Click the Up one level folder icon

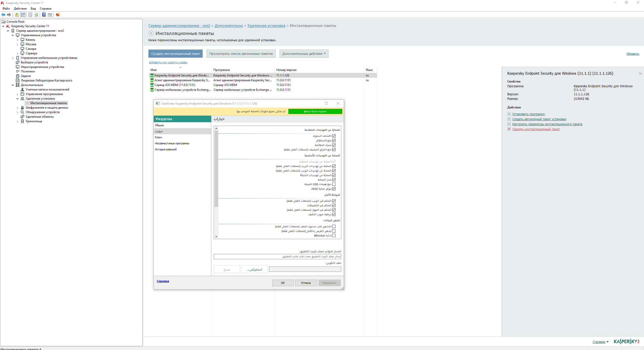[17, 15]
